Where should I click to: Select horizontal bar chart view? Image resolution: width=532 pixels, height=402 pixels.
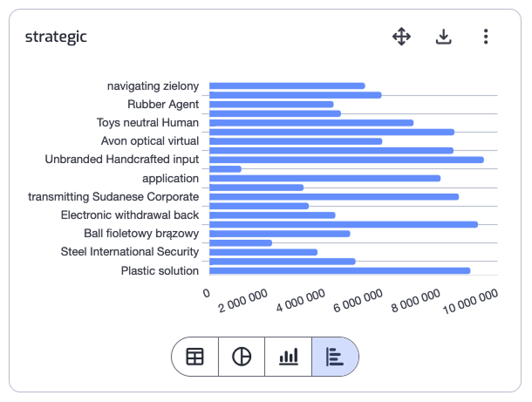click(335, 357)
